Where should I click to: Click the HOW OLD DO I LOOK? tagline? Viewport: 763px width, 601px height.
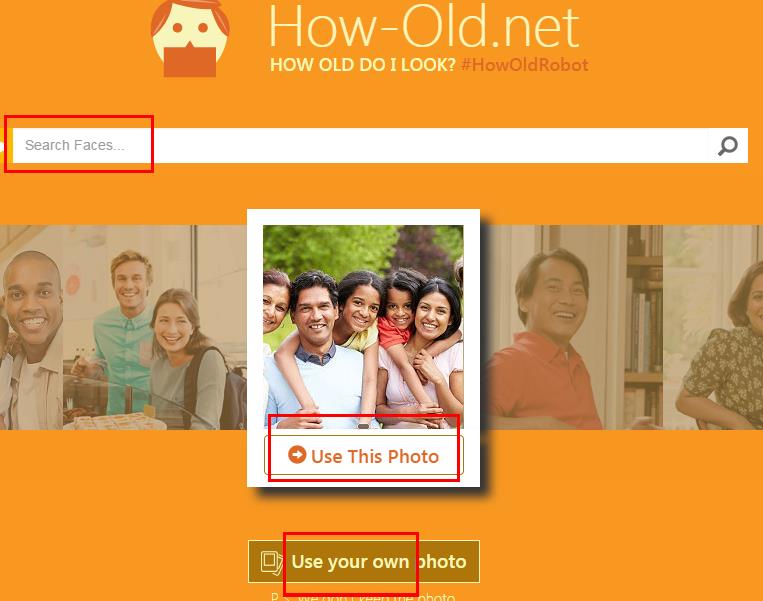[x=363, y=65]
